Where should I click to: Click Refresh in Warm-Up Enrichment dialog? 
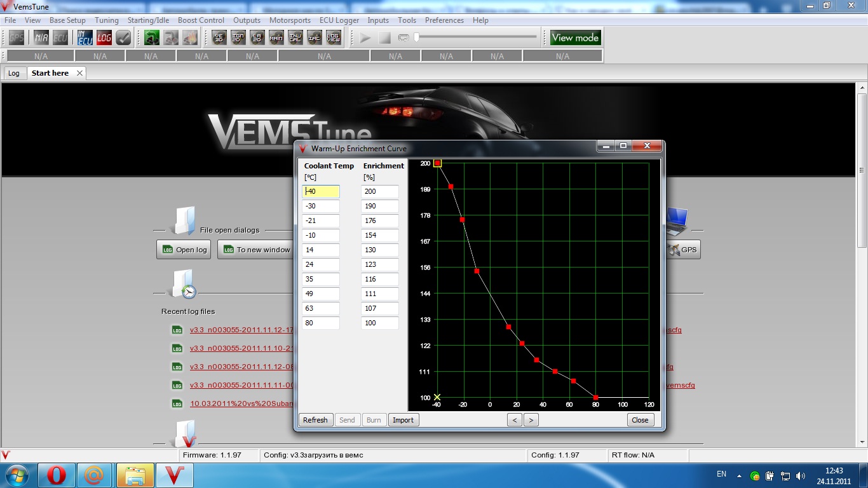[x=315, y=420]
